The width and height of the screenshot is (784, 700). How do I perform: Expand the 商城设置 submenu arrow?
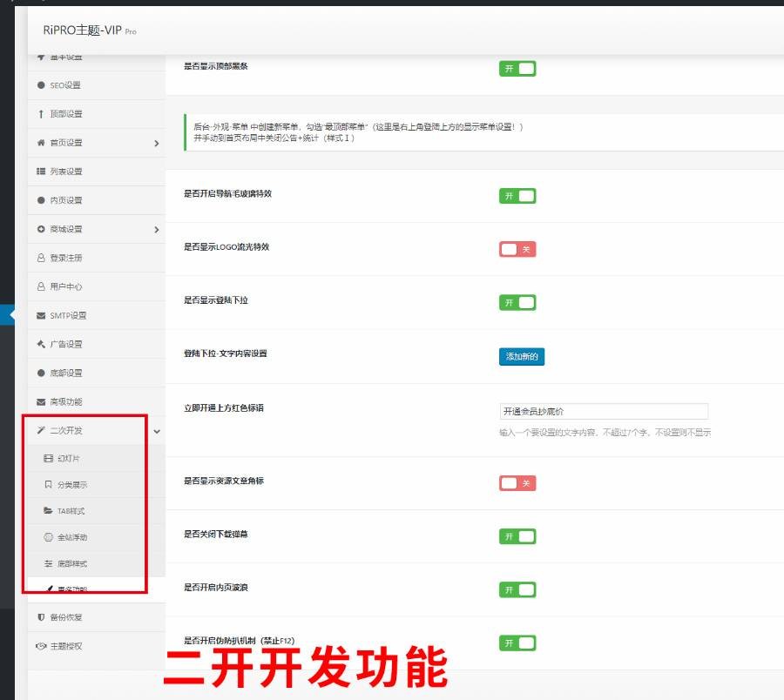156,229
